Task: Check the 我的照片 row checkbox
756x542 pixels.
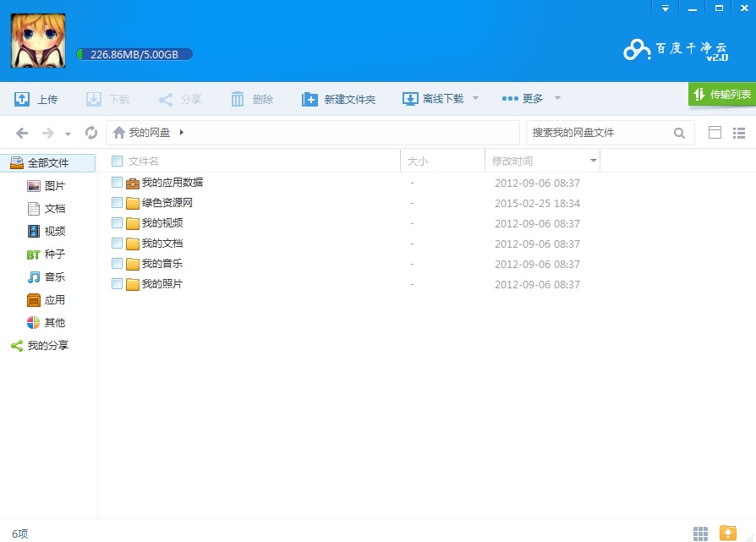Action: coord(117,283)
